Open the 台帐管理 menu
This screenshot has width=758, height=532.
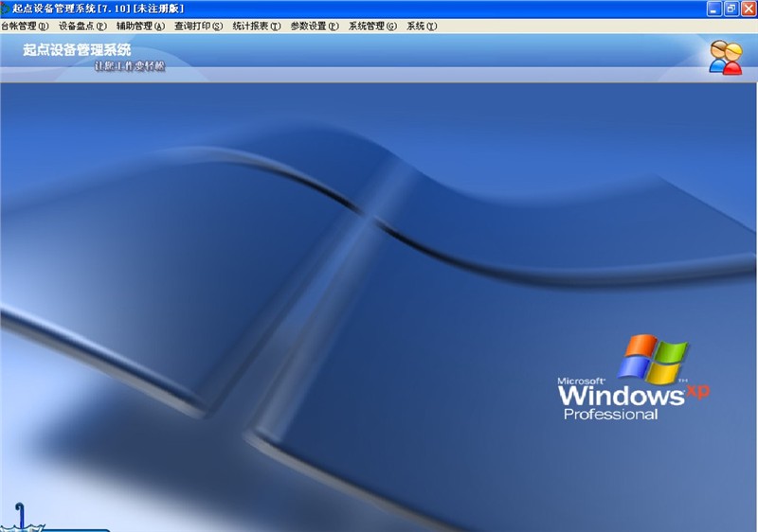tap(25, 27)
